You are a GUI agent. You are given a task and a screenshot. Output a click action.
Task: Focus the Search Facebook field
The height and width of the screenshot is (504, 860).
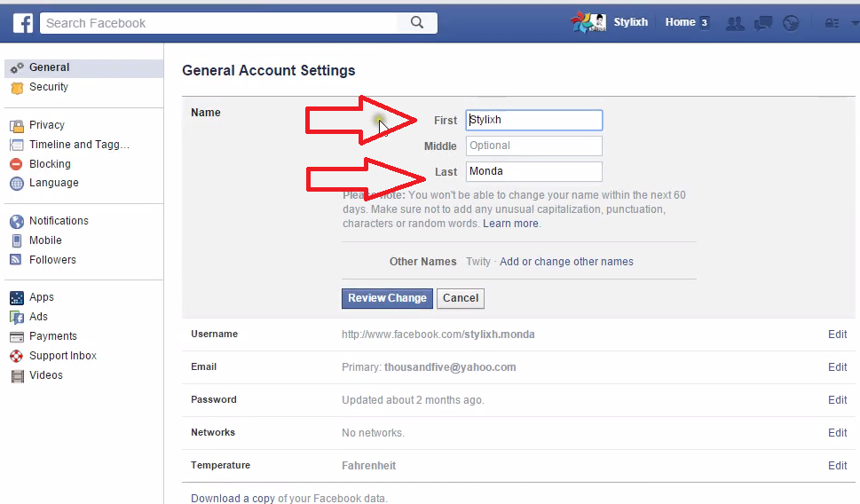[219, 23]
